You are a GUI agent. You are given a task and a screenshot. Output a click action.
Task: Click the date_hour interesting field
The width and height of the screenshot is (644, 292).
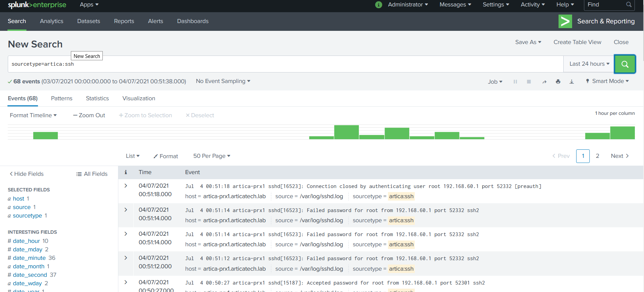26,241
